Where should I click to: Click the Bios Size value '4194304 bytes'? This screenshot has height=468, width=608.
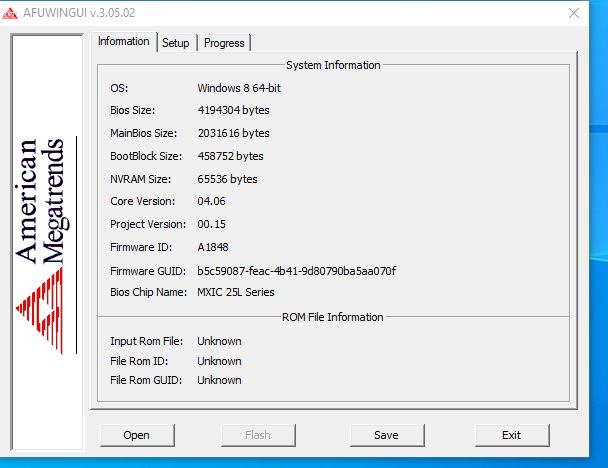tap(233, 110)
